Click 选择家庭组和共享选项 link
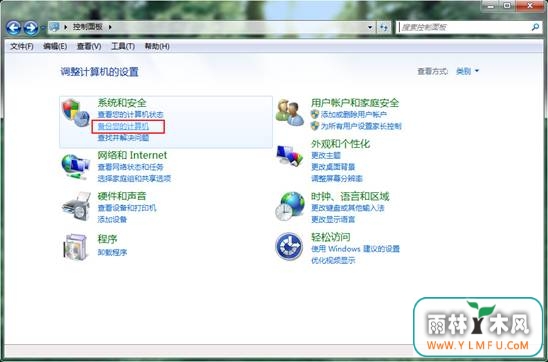Viewport: 548px width, 362px height. pos(134,179)
